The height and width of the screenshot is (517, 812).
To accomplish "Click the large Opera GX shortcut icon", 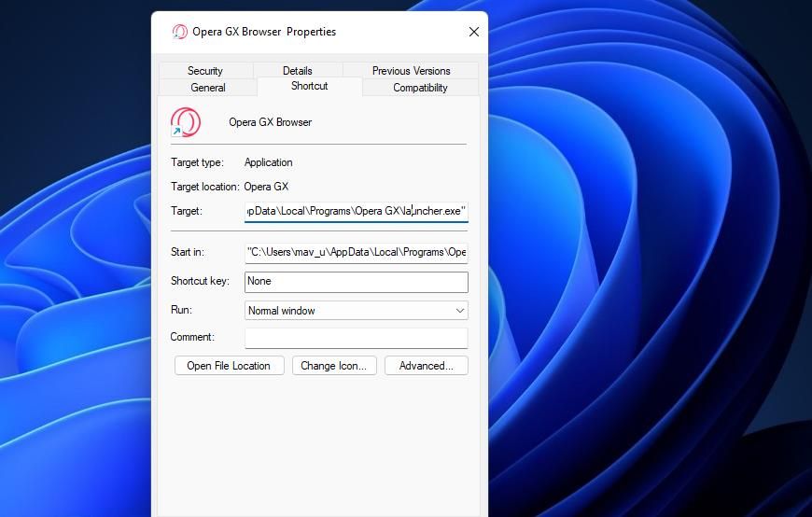I will coord(186,122).
